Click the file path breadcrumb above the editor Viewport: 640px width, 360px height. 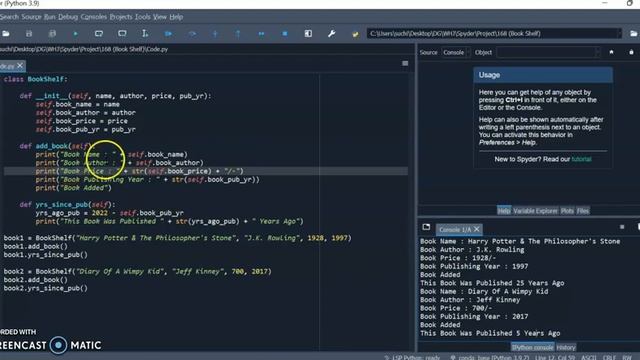[x=84, y=49]
